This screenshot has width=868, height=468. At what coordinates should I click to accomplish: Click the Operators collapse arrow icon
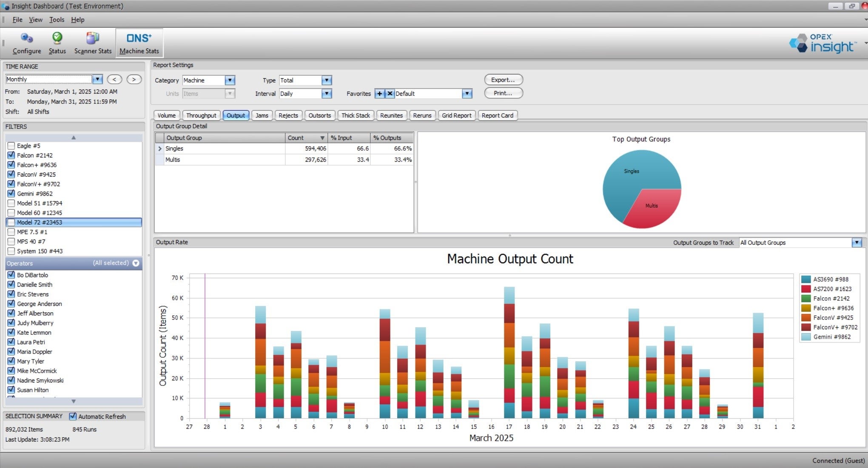[x=135, y=263]
